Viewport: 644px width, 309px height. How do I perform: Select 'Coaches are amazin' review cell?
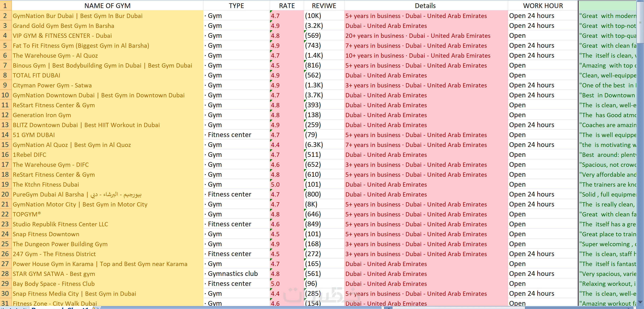pos(607,125)
